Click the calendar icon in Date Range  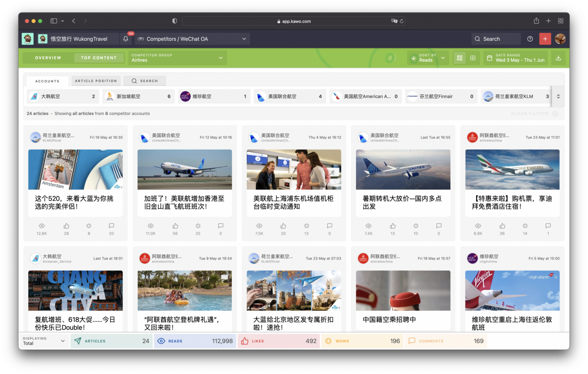(x=490, y=58)
